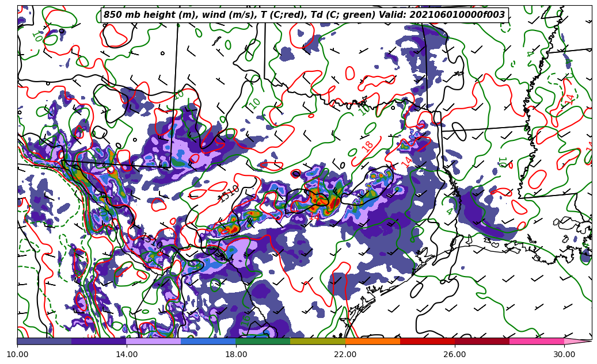The image size is (597, 364).
Task: Select the hot pink 28–30 colorbar segment
Action: [537, 341]
